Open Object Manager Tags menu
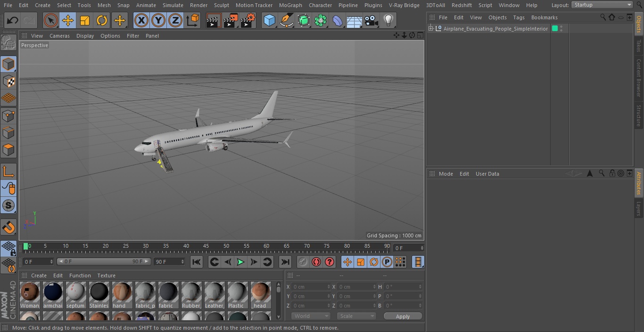This screenshot has height=332, width=644. [519, 17]
